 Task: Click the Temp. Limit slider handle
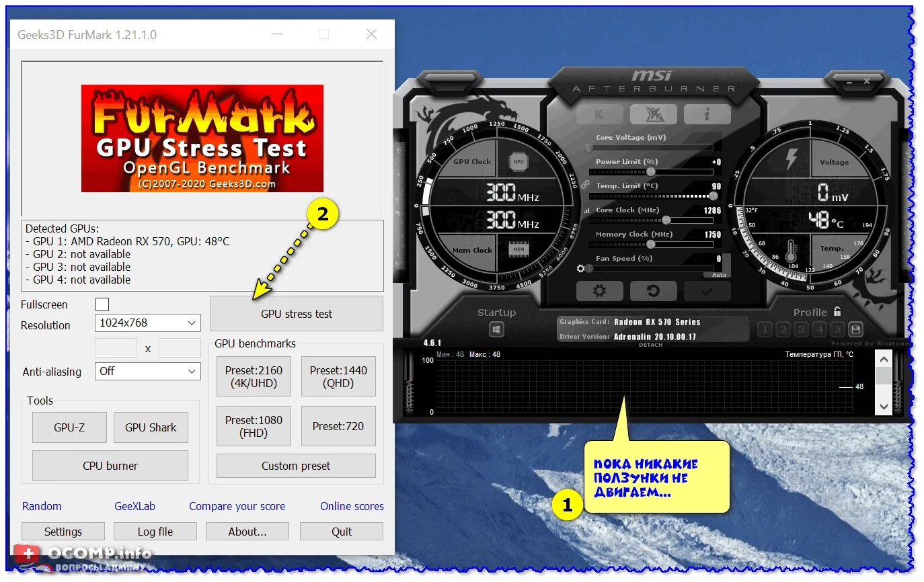(x=714, y=196)
